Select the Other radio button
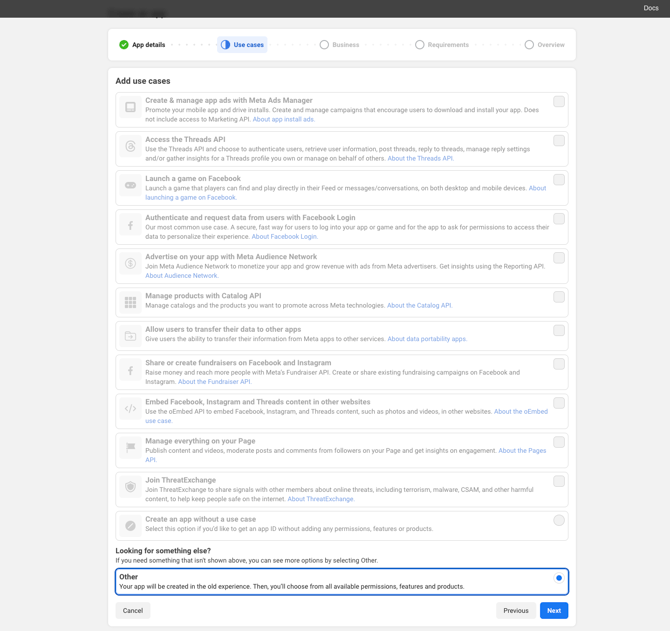The width and height of the screenshot is (670, 631). pos(558,578)
